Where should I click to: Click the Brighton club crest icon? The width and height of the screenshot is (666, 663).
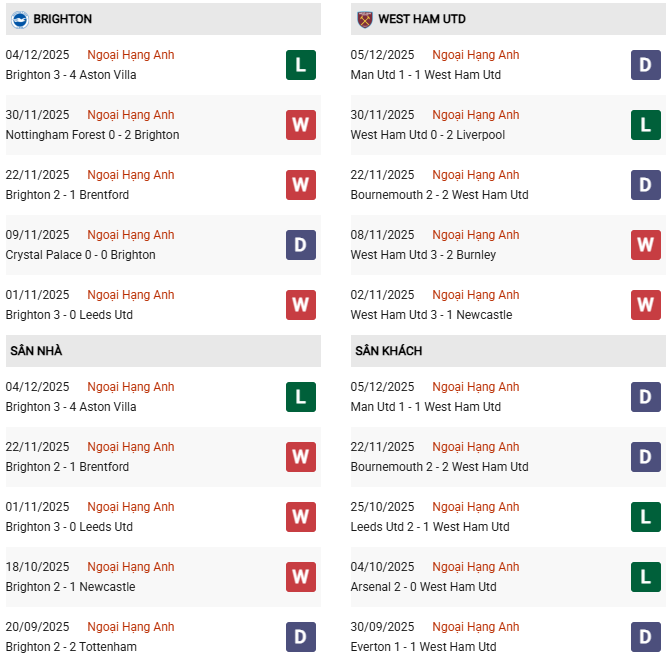coord(19,19)
